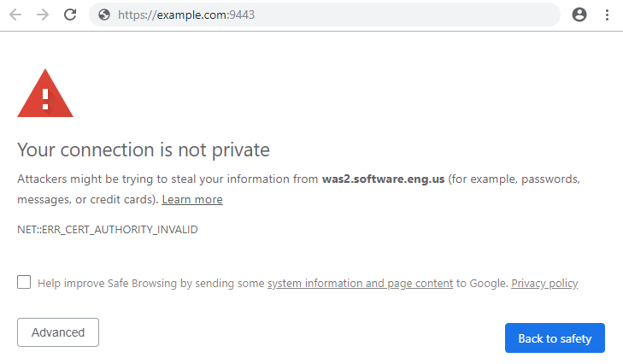This screenshot has height=364, width=623.
Task: Click the https:// scheme in the address bar
Action: (138, 15)
